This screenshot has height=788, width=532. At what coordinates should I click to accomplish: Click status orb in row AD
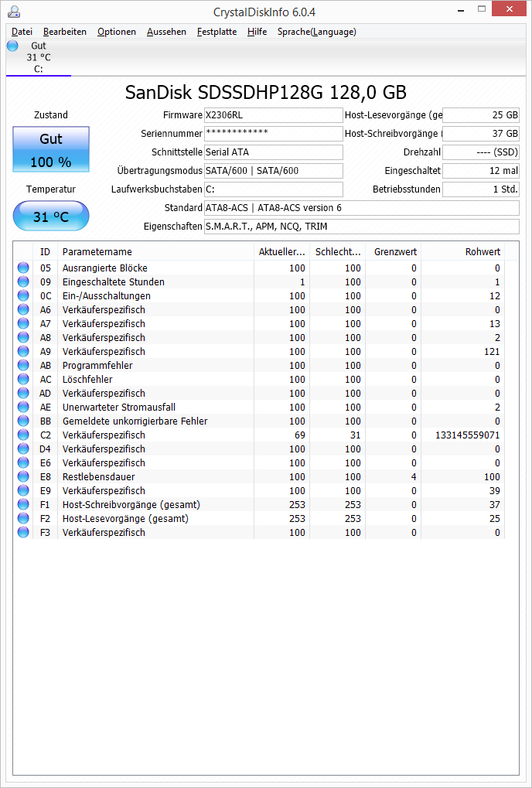23,393
